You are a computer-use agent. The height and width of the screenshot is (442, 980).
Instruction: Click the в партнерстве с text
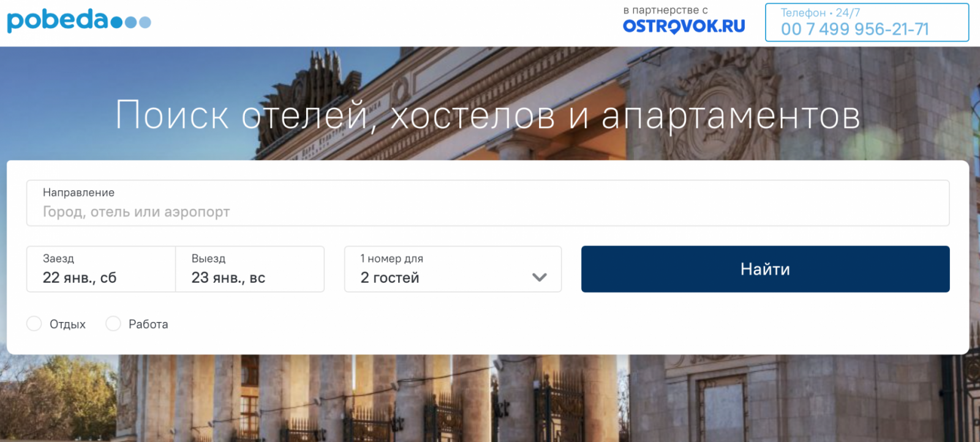point(666,10)
